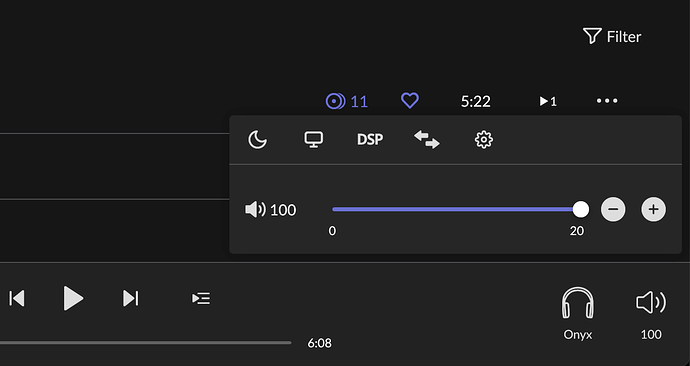The height and width of the screenshot is (366, 690).
Task: Open the Filter option
Action: (612, 37)
